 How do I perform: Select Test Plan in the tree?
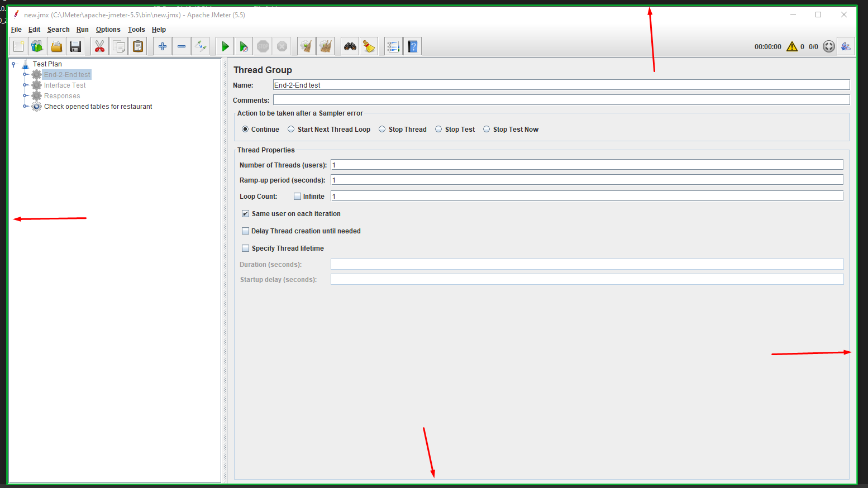click(47, 64)
